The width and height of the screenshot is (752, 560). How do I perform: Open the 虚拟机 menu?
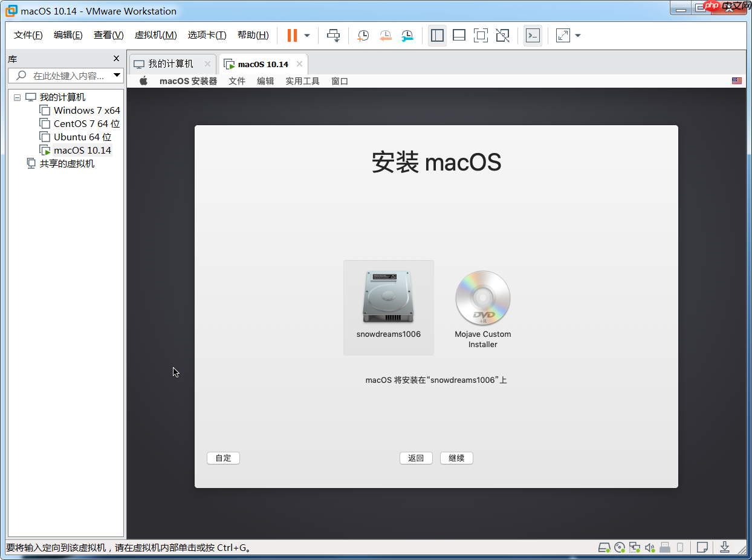coord(155,35)
